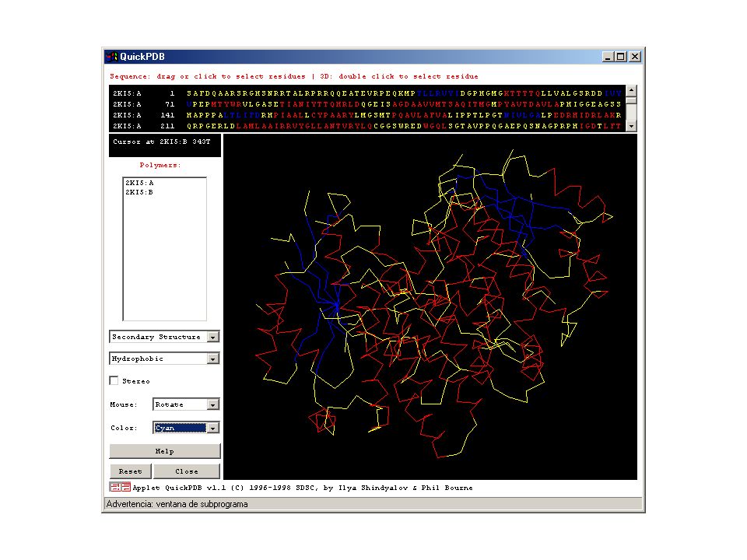Close the QuickPDB window with X
The width and height of the screenshot is (747, 560).
coord(635,57)
